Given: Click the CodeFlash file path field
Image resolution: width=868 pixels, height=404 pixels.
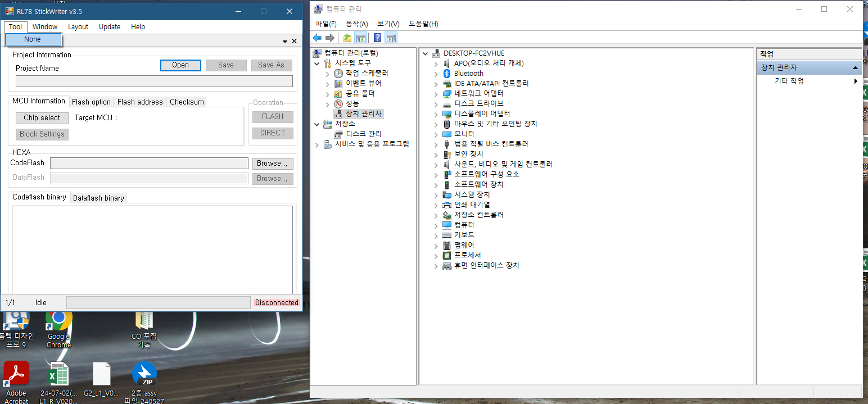Looking at the screenshot, I should click(149, 164).
